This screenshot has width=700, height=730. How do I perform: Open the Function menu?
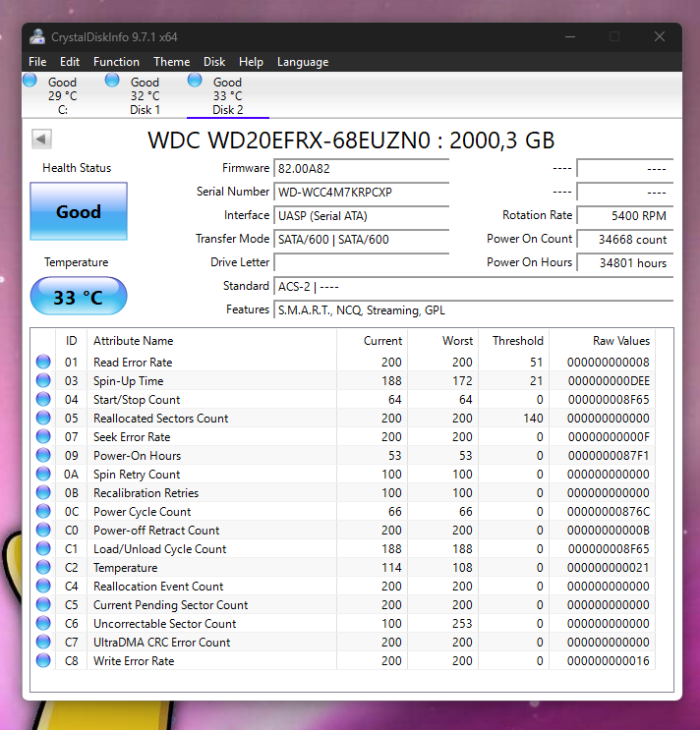[116, 62]
